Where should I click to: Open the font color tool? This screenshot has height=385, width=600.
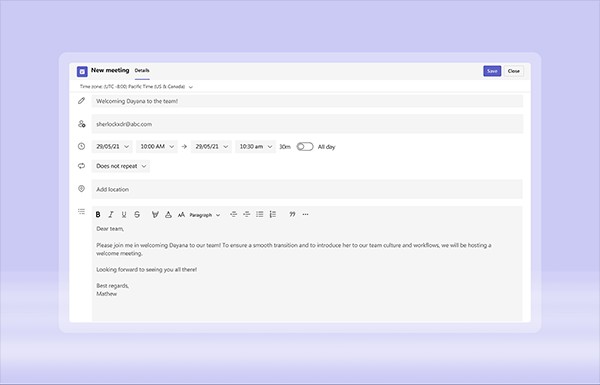[x=168, y=215]
